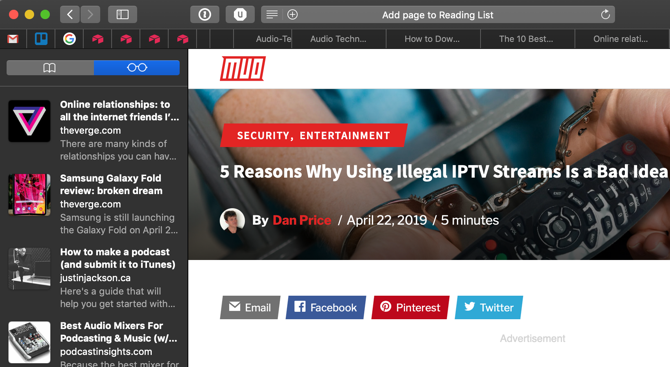Open author Dan Price's profile link
Screen dimensions: 670x367
pos(302,220)
